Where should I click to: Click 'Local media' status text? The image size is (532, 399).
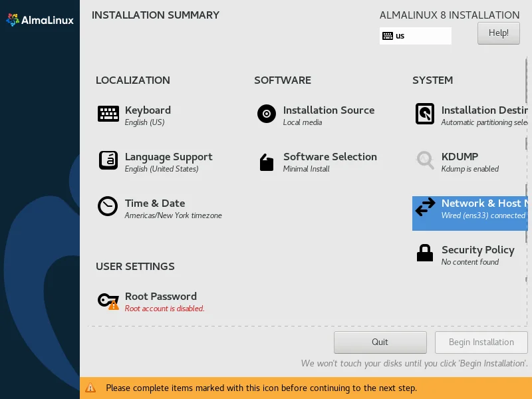coord(303,122)
